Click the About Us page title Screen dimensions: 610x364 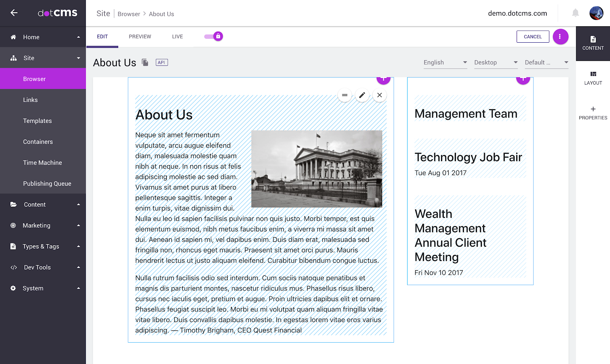click(x=114, y=62)
